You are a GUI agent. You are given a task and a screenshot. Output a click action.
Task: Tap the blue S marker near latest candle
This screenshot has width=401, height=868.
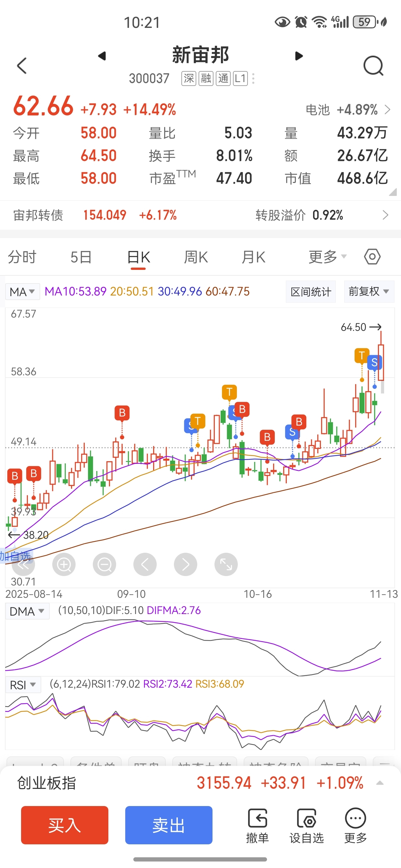(x=374, y=363)
